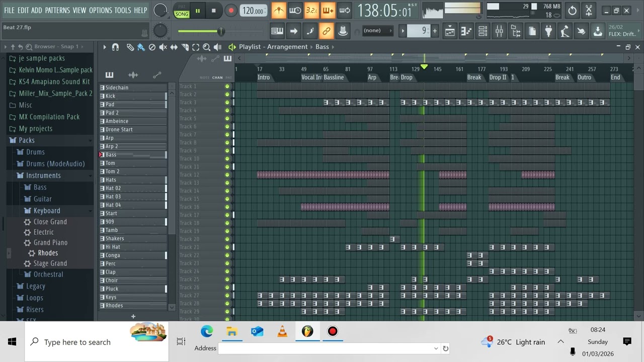The width and height of the screenshot is (644, 362).
Task: Toggle loop recording icon
Action: (x=345, y=10)
